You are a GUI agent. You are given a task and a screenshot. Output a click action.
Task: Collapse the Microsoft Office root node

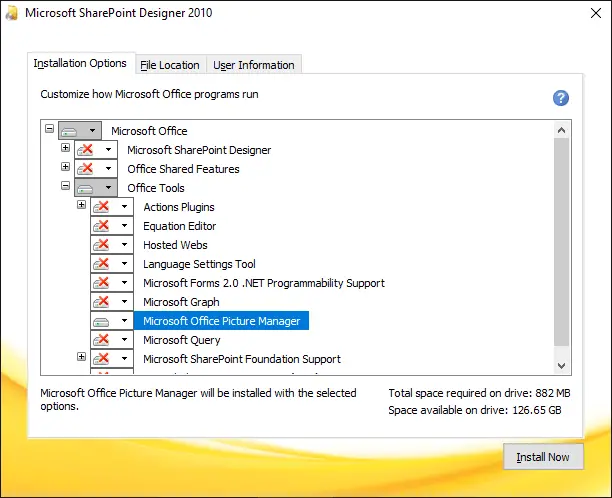[49, 128]
